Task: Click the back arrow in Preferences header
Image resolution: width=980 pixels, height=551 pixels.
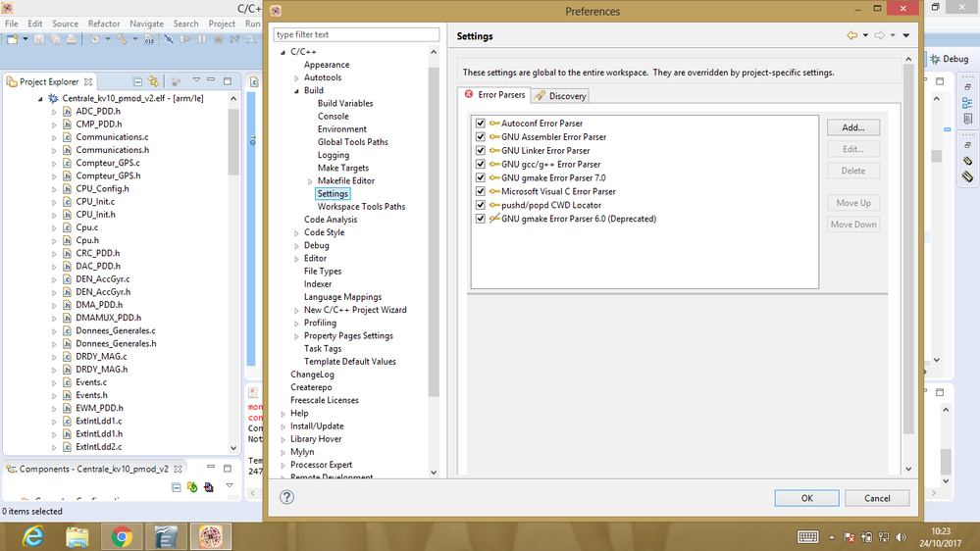Action: click(851, 35)
